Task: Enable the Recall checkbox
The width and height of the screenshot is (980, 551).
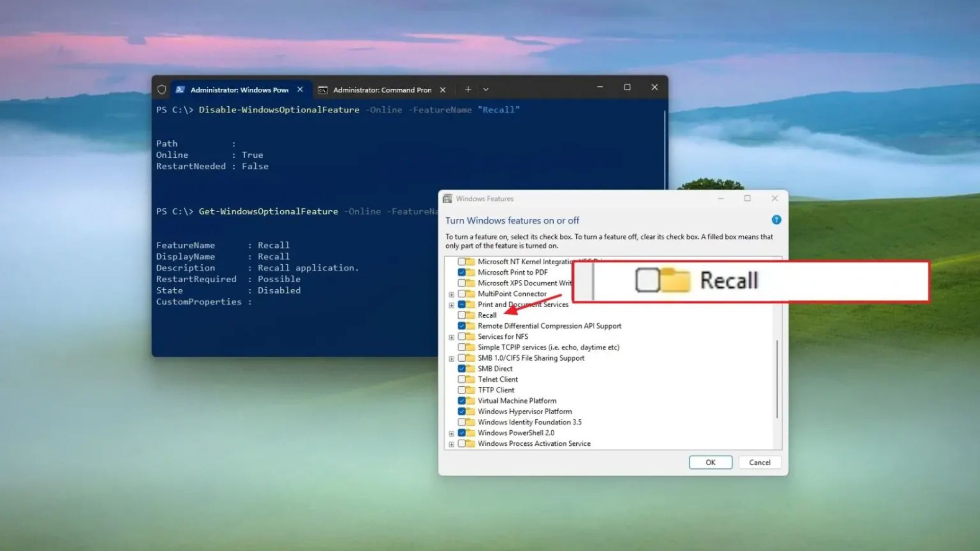Action: (x=461, y=315)
